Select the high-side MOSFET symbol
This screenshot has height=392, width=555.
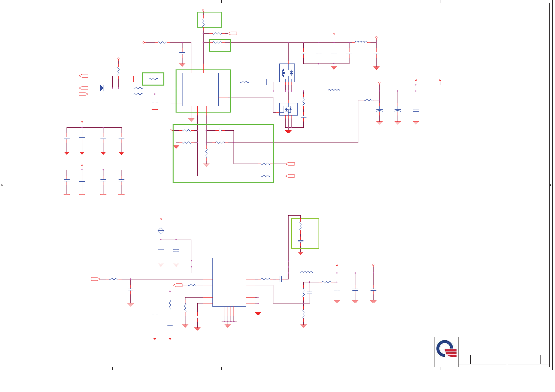pos(287,73)
